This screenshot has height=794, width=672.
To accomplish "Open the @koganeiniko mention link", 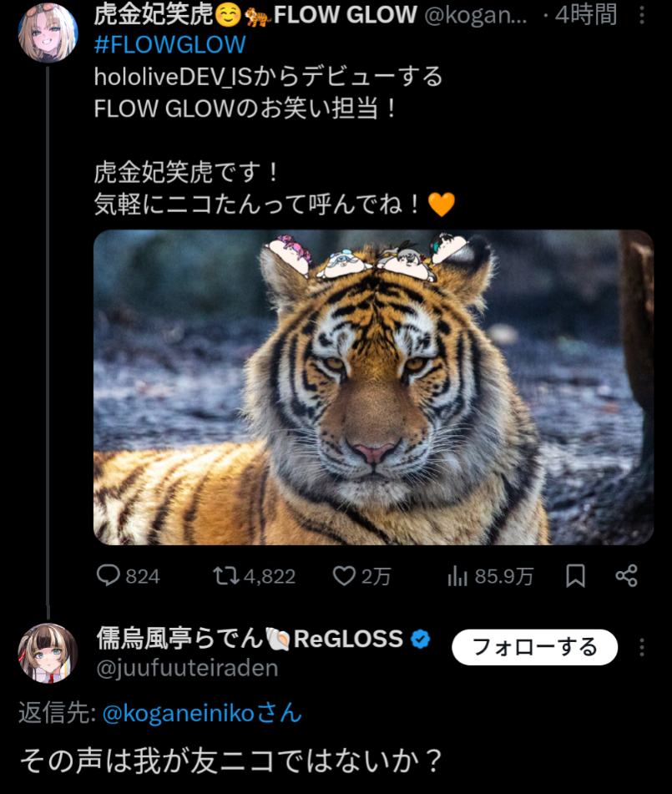I will pos(202,713).
